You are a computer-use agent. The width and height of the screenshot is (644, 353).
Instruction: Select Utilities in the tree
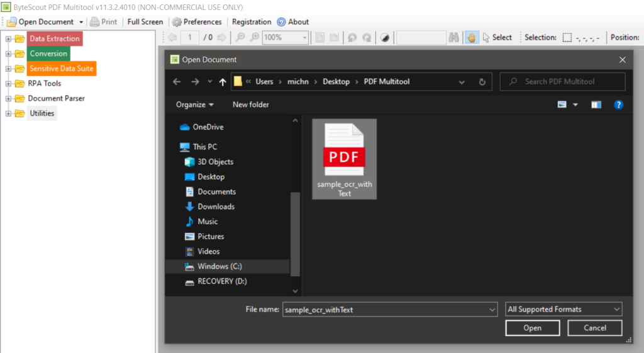click(42, 113)
